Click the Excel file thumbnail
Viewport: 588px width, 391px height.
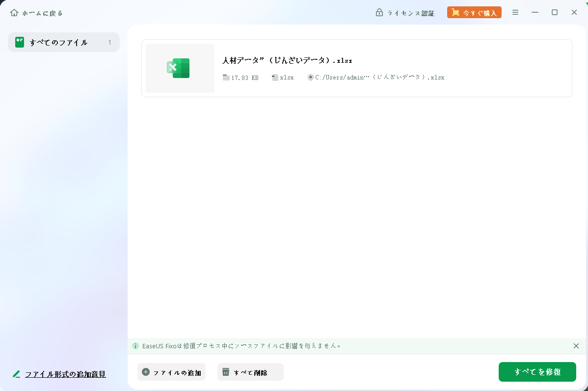(x=180, y=68)
